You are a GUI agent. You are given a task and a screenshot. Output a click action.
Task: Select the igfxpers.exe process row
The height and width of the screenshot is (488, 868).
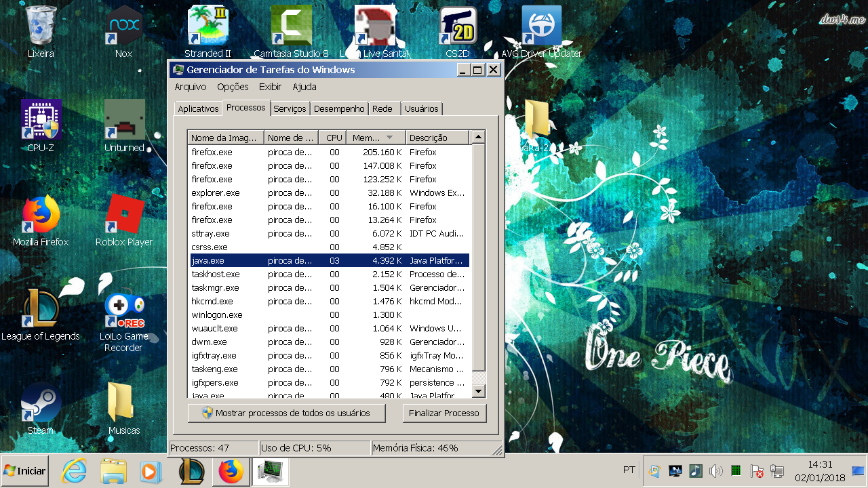[x=328, y=382]
